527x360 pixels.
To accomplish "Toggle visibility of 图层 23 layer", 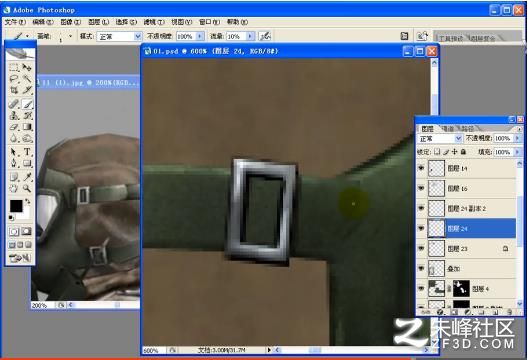I will 421,248.
